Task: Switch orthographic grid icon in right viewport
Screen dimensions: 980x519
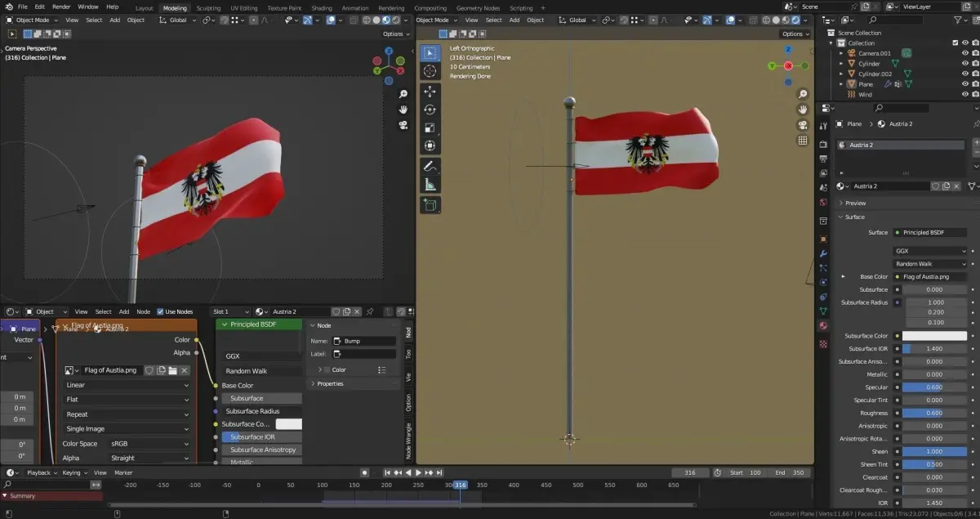Action: click(x=803, y=141)
